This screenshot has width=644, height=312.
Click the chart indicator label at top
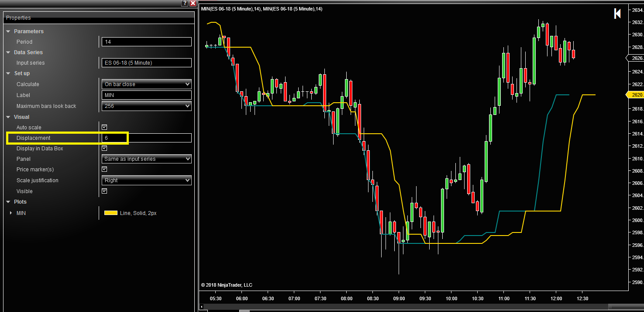[x=261, y=9]
